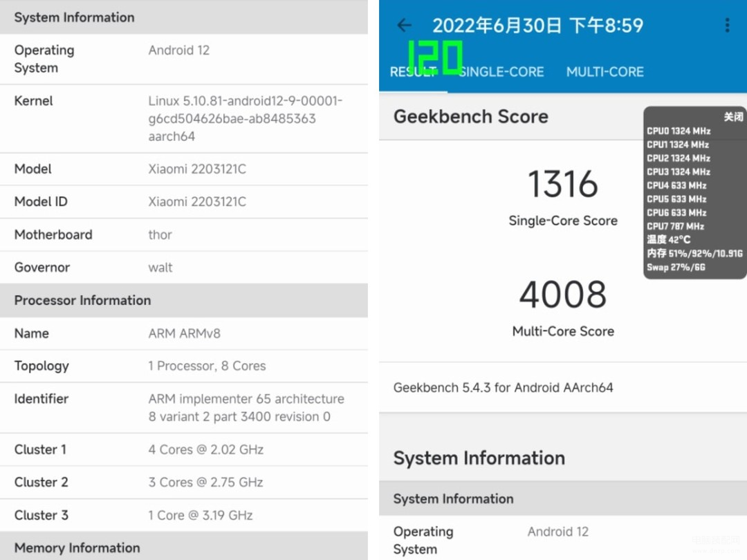Click the Governor value walt
747x560 pixels.
point(160,268)
